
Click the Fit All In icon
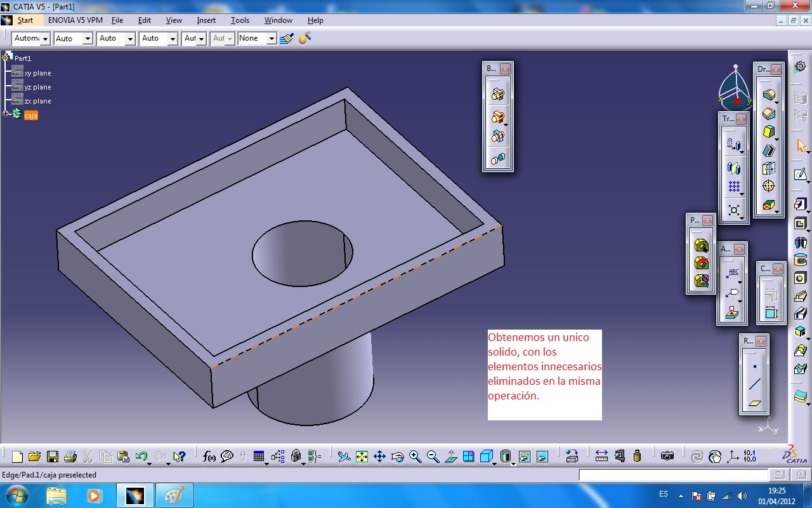coord(362,456)
